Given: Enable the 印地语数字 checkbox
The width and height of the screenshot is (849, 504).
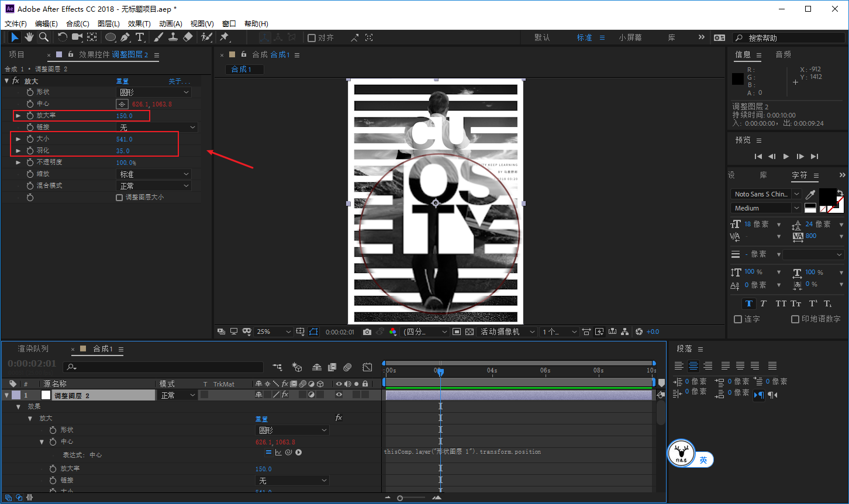Looking at the screenshot, I should pos(795,319).
